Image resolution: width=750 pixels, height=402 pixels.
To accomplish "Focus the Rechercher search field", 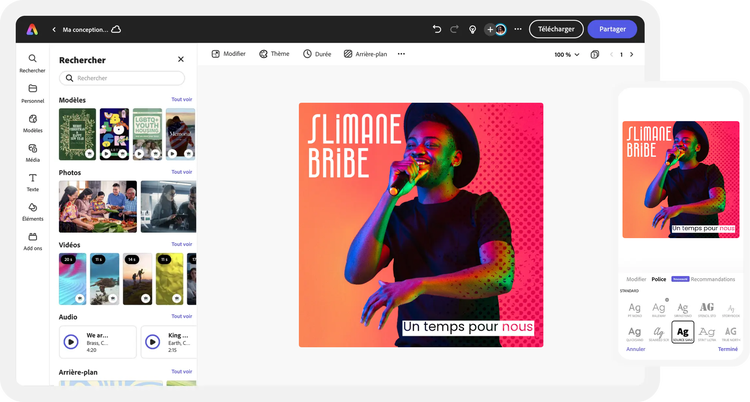I will pos(122,78).
